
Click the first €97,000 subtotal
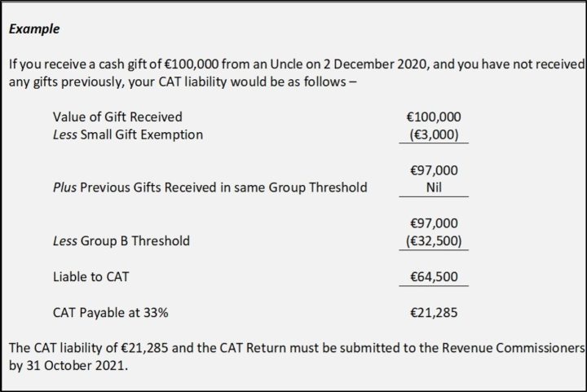point(434,170)
